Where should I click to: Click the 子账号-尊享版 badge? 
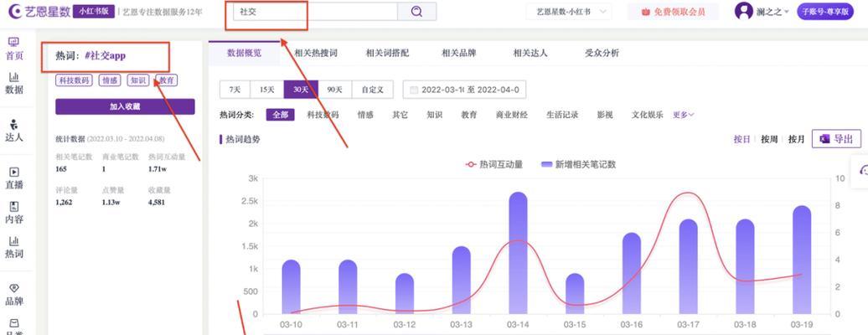[x=825, y=12]
